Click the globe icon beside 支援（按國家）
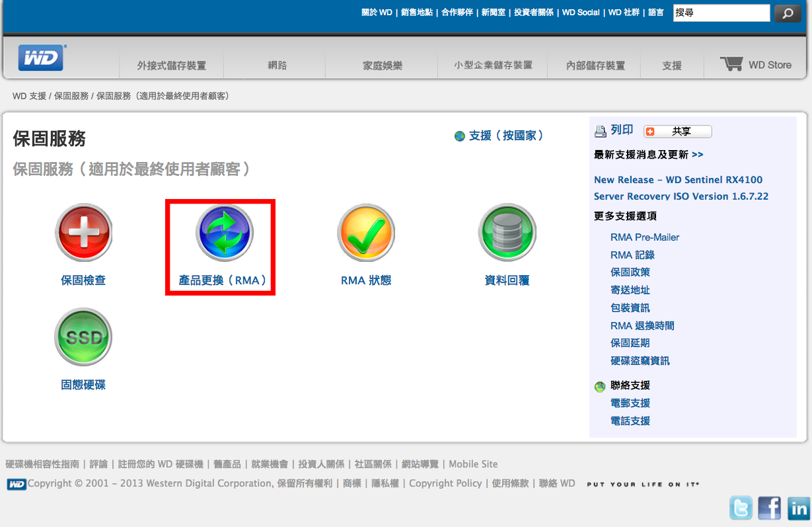This screenshot has width=812, height=527. pyautogui.click(x=460, y=136)
